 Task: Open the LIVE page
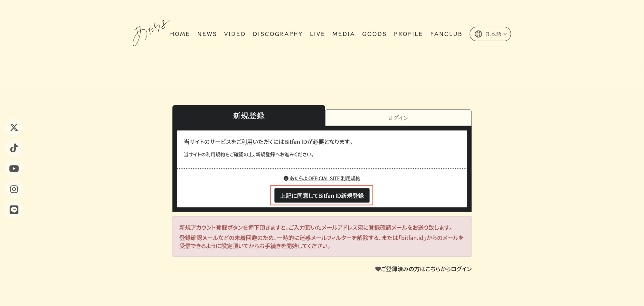click(x=317, y=34)
